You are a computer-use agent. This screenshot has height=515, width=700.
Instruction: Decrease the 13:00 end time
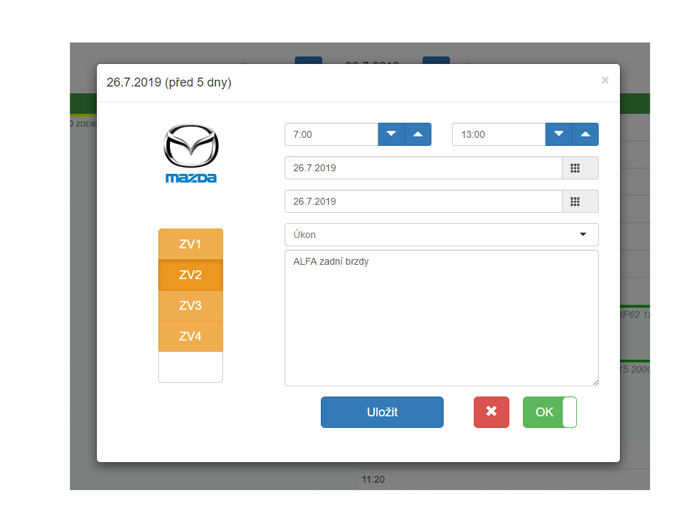pyautogui.click(x=558, y=134)
